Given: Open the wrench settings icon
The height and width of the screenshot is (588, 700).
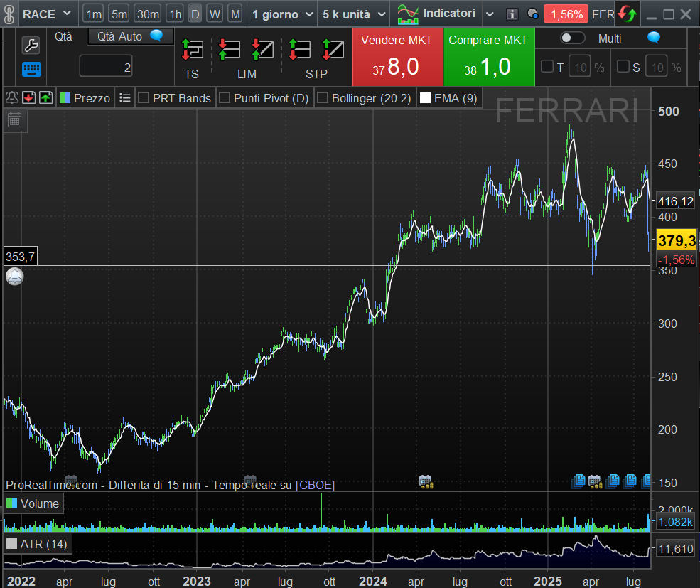Looking at the screenshot, I should (x=31, y=46).
